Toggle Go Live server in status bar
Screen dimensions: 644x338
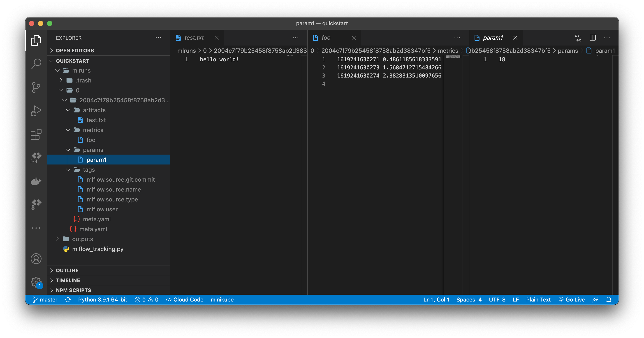(x=572, y=299)
